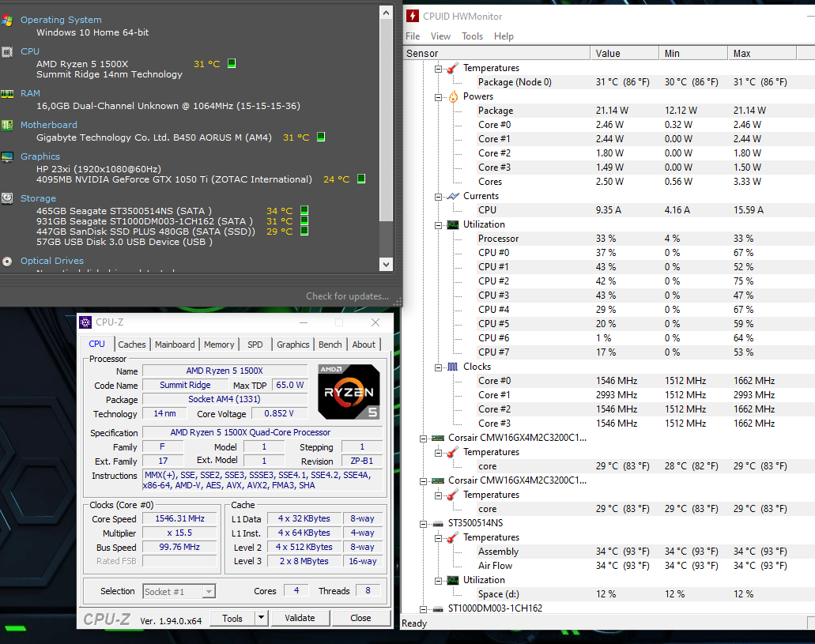Click the green temperature indicator beside CPU 31 °C
This screenshot has height=644, width=815.
tap(232, 63)
